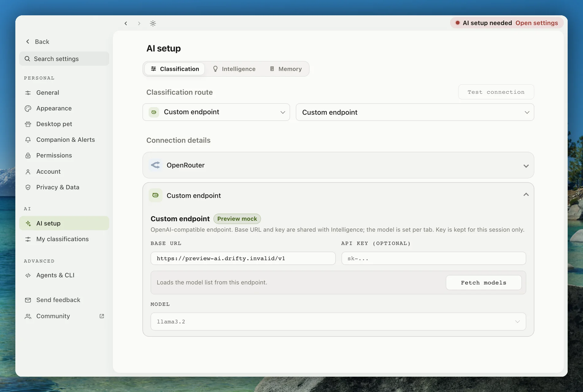Open the second Custom endpoint route dropdown

[415, 112]
